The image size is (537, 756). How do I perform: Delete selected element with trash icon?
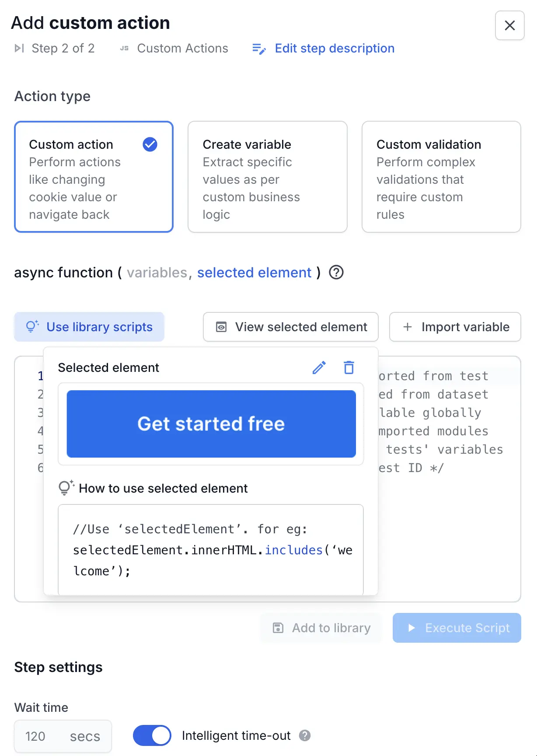pos(349,367)
